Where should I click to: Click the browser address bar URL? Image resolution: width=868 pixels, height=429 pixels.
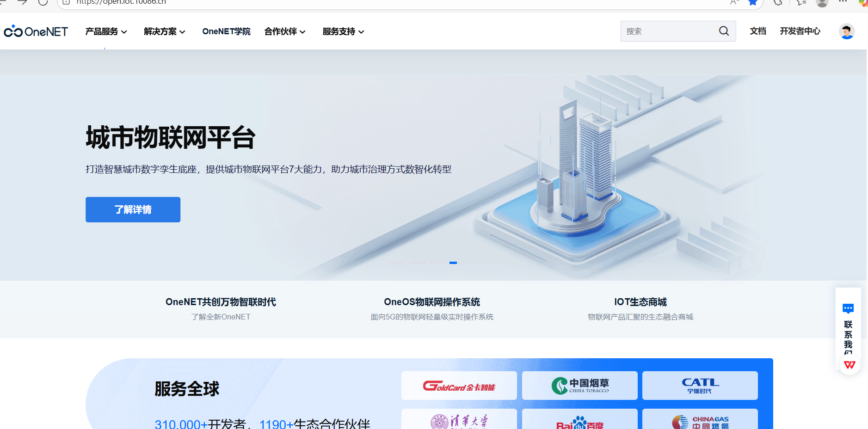coord(121,2)
